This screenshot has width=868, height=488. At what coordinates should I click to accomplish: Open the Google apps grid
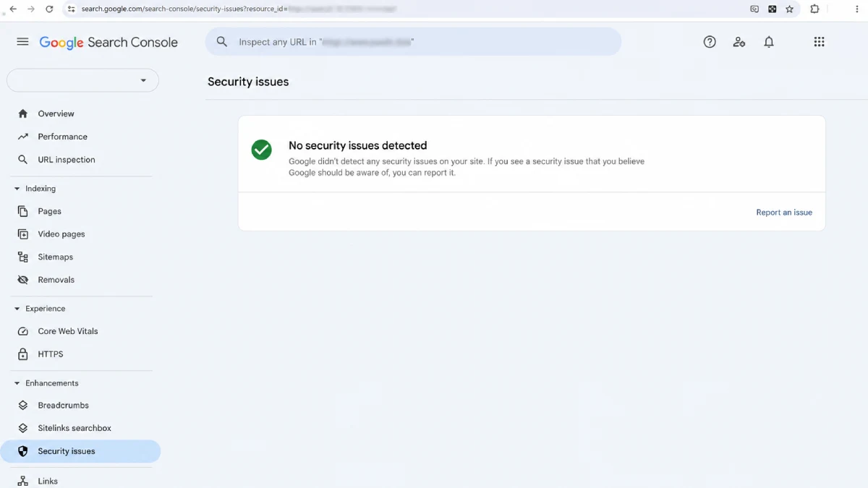coord(819,42)
